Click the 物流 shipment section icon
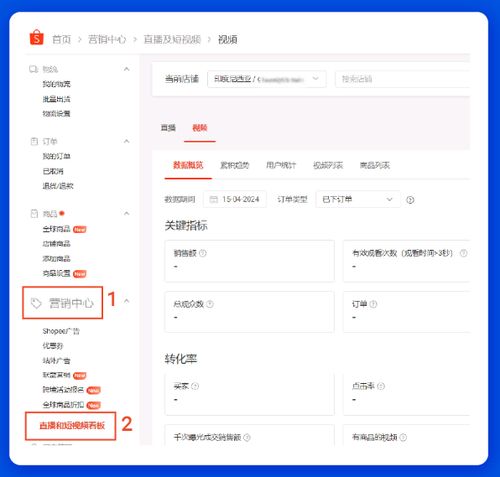Image resolution: width=500 pixels, height=477 pixels. 33,69
